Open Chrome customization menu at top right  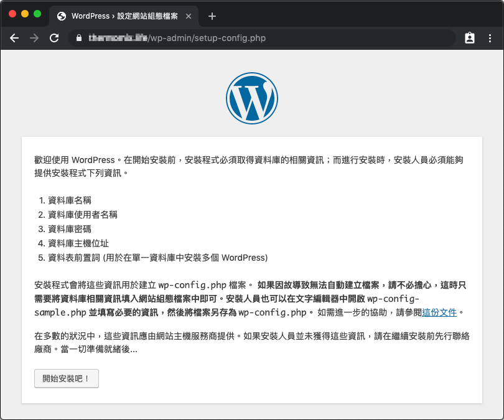click(x=491, y=38)
